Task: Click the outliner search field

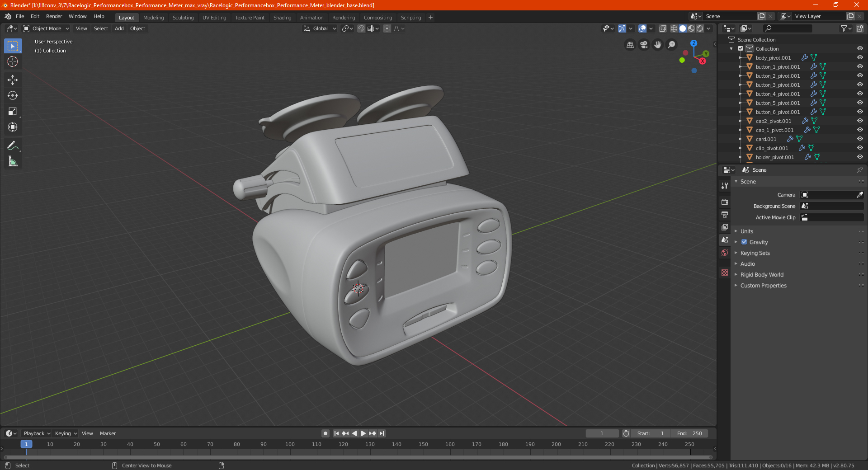Action: pyautogui.click(x=787, y=28)
